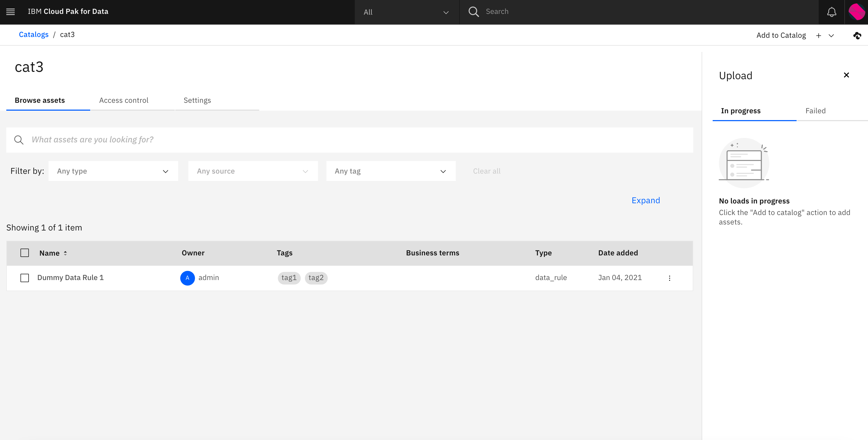Open overflow menu for Dummy Data Rule 1

coord(669,278)
